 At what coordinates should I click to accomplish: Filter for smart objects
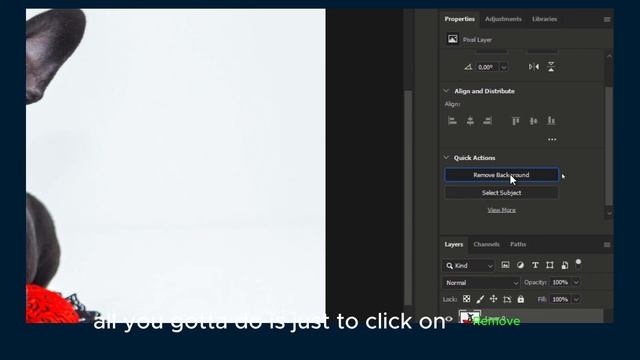pyautogui.click(x=564, y=265)
